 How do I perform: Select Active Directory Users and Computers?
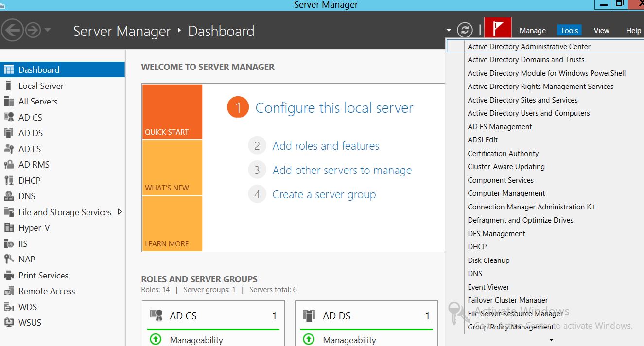528,113
